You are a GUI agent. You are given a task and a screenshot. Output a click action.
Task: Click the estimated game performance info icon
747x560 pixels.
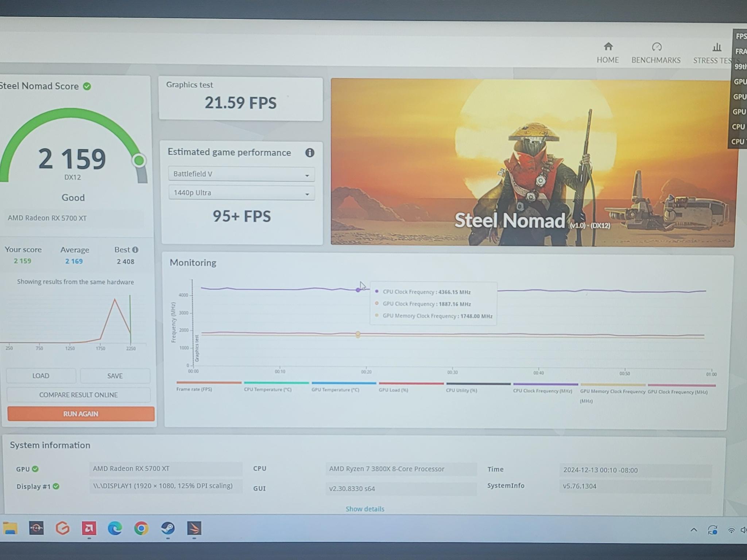pos(310,153)
